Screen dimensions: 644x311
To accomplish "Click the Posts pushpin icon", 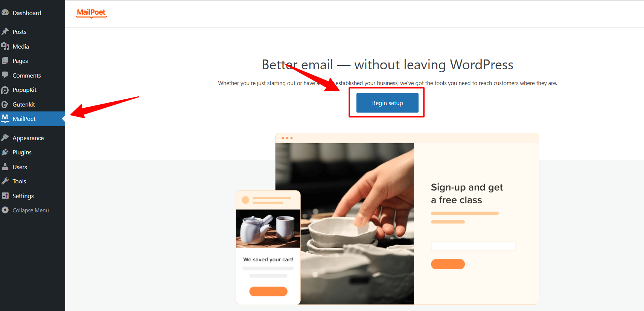I will tap(5, 32).
